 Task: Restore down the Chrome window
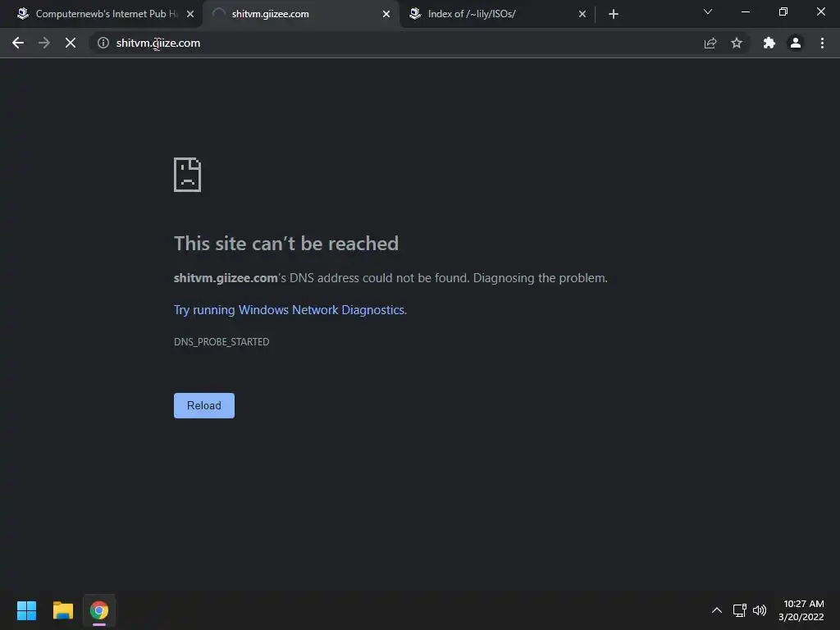[783, 11]
